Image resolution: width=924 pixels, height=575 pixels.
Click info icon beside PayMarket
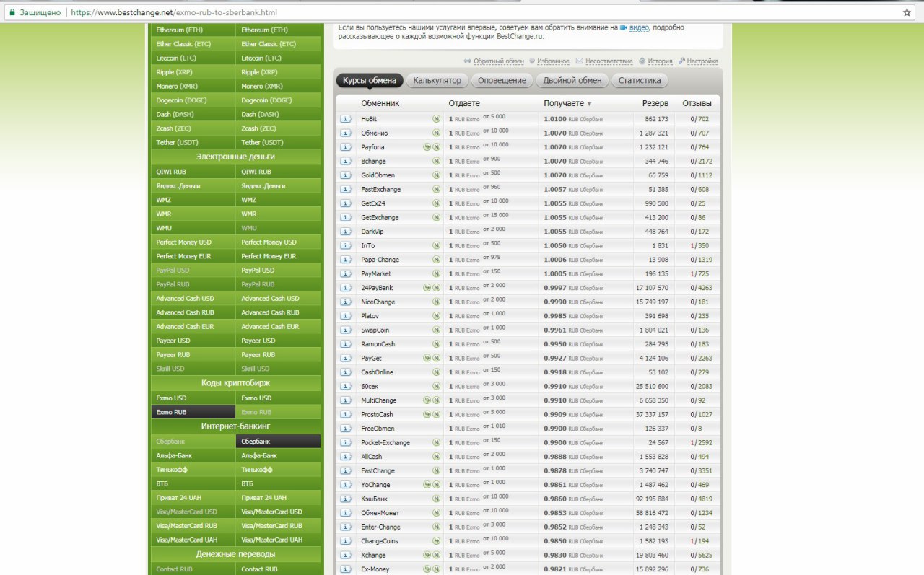point(346,274)
